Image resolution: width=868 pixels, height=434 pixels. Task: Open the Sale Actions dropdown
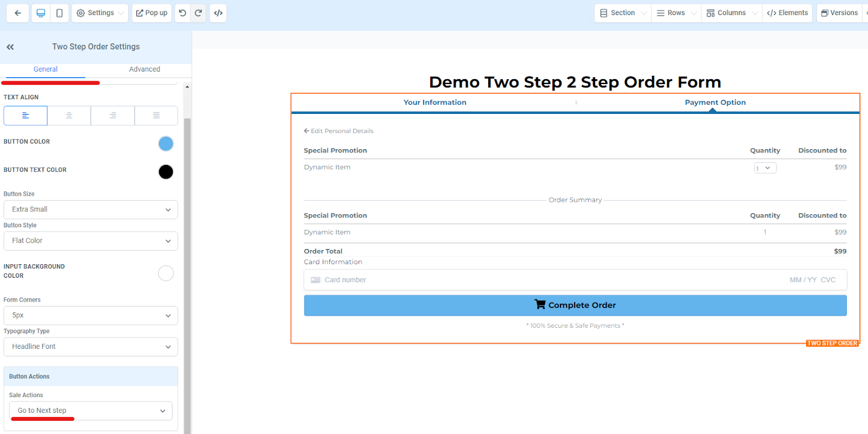click(91, 411)
